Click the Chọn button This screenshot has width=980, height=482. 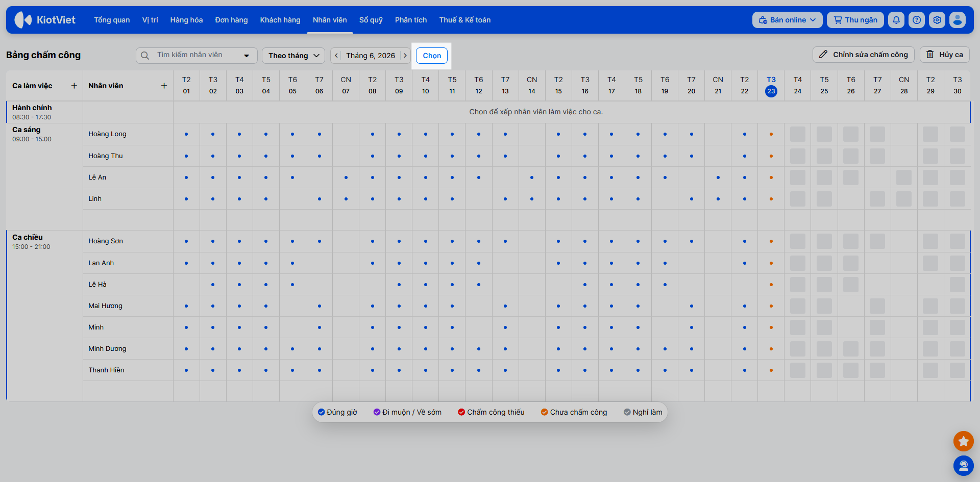click(432, 56)
